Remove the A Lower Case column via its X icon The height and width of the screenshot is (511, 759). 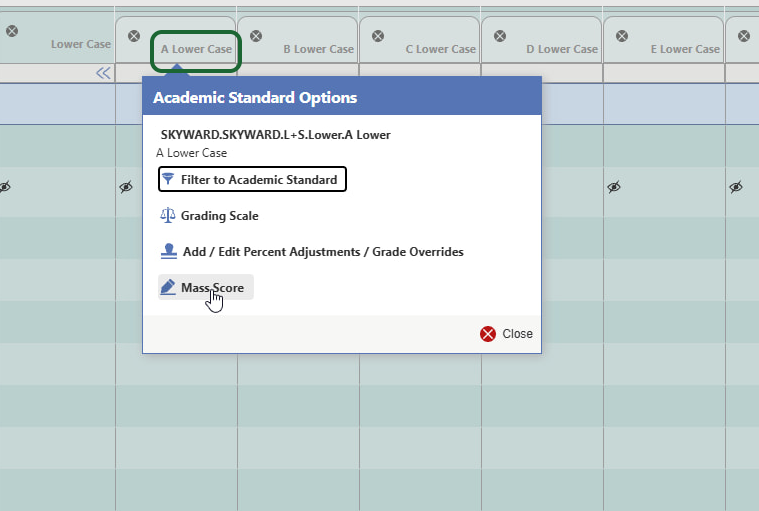click(x=134, y=36)
